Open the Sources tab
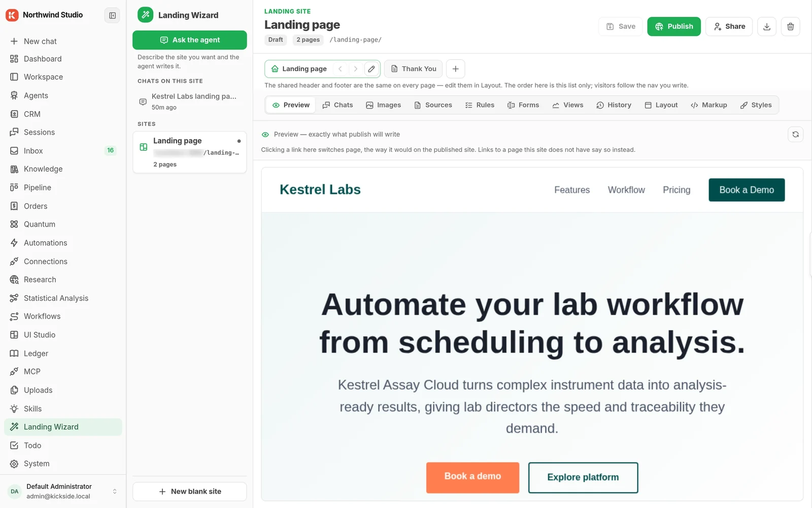Image resolution: width=812 pixels, height=508 pixels. click(433, 105)
